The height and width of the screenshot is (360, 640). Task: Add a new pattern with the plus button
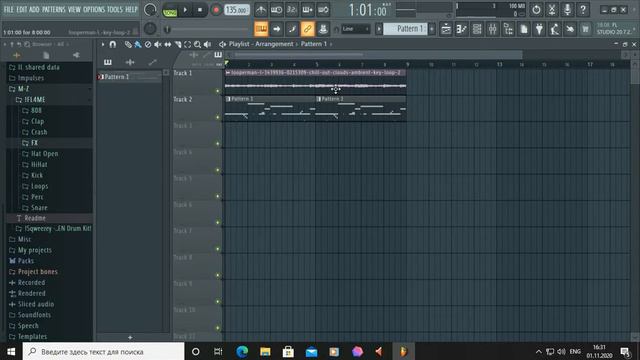click(432, 29)
